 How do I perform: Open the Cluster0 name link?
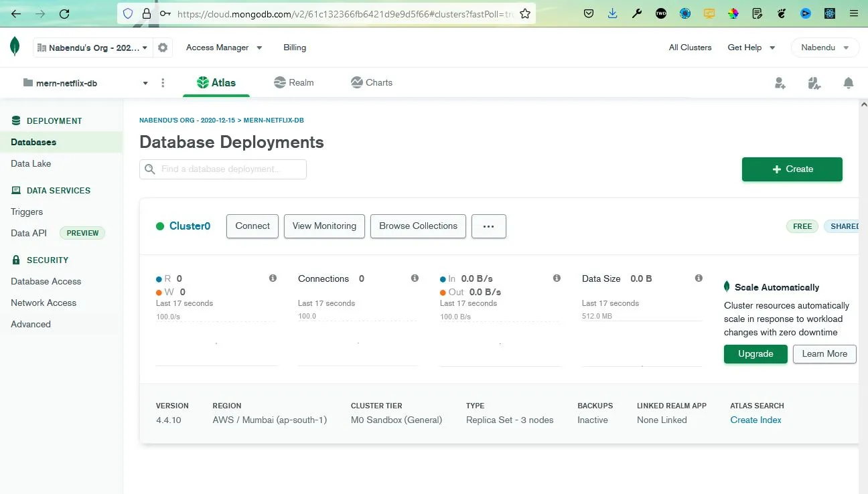coord(190,226)
